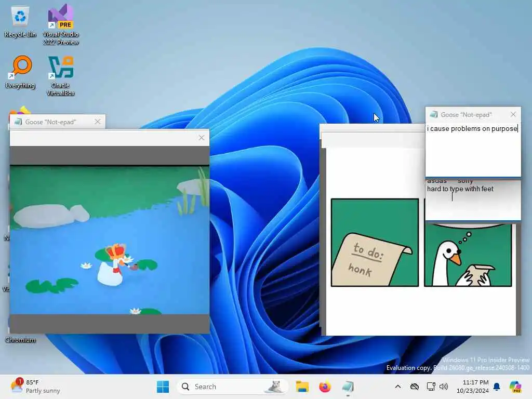Open the clock showing 11:17 PM

473,387
